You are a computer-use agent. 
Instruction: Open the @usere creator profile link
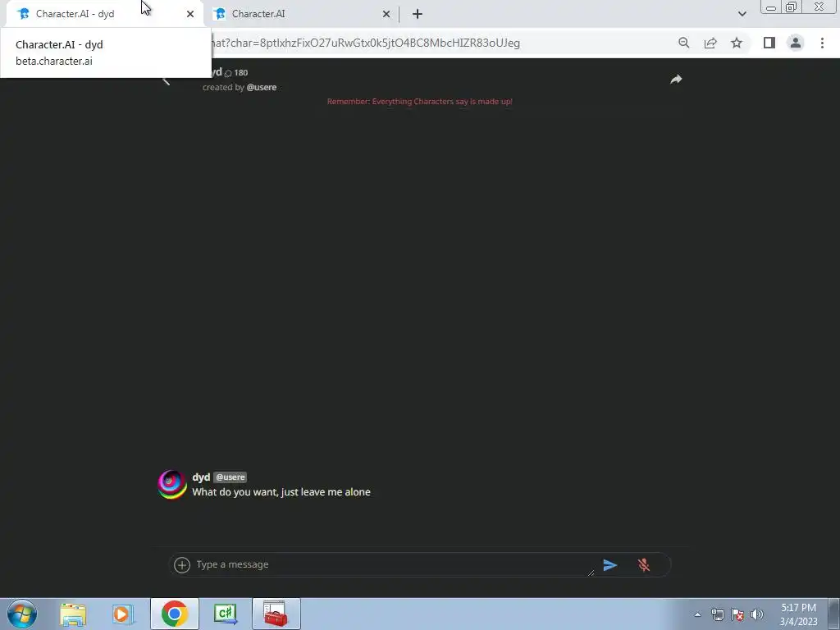click(262, 87)
